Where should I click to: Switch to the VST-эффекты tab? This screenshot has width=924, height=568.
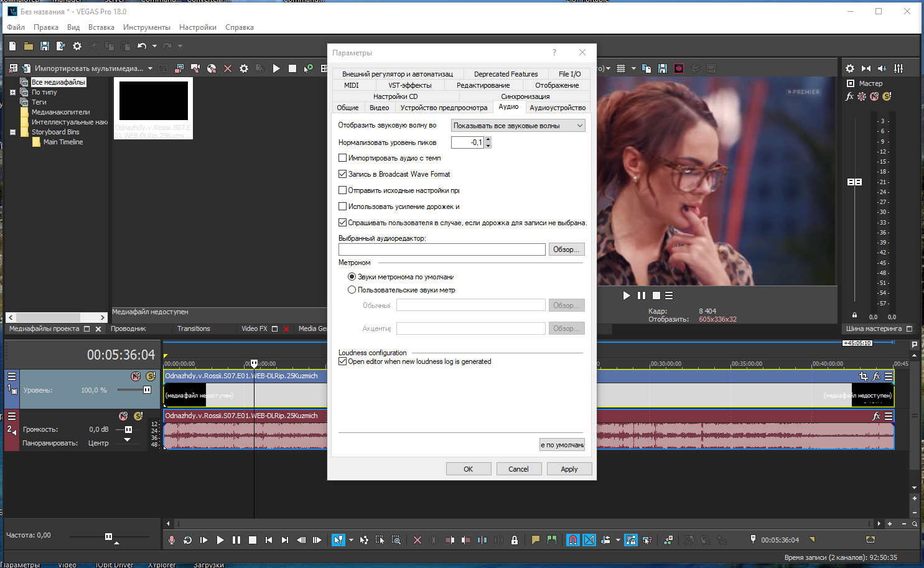tap(409, 85)
